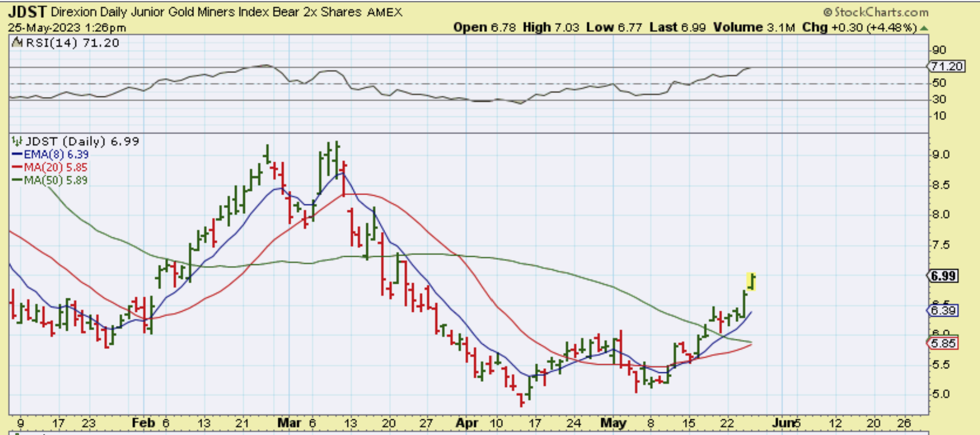Click the 7.5 price axis label
980x435 pixels.
(x=941, y=245)
